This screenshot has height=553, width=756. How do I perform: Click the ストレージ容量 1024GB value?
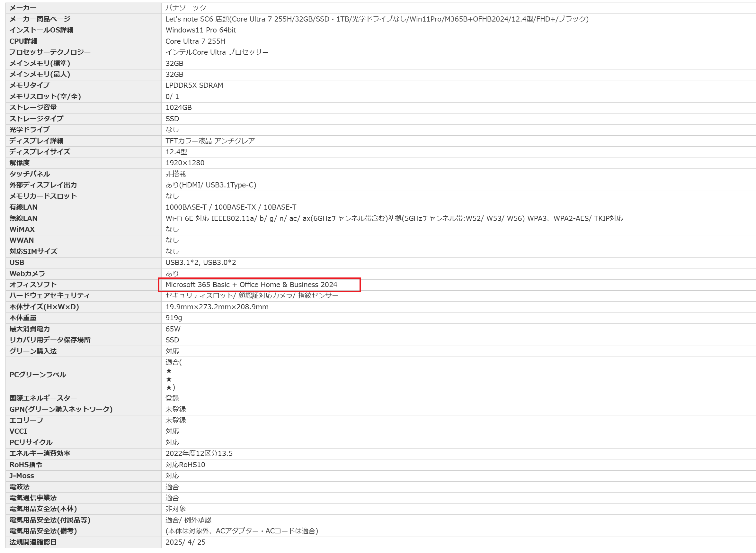click(178, 107)
